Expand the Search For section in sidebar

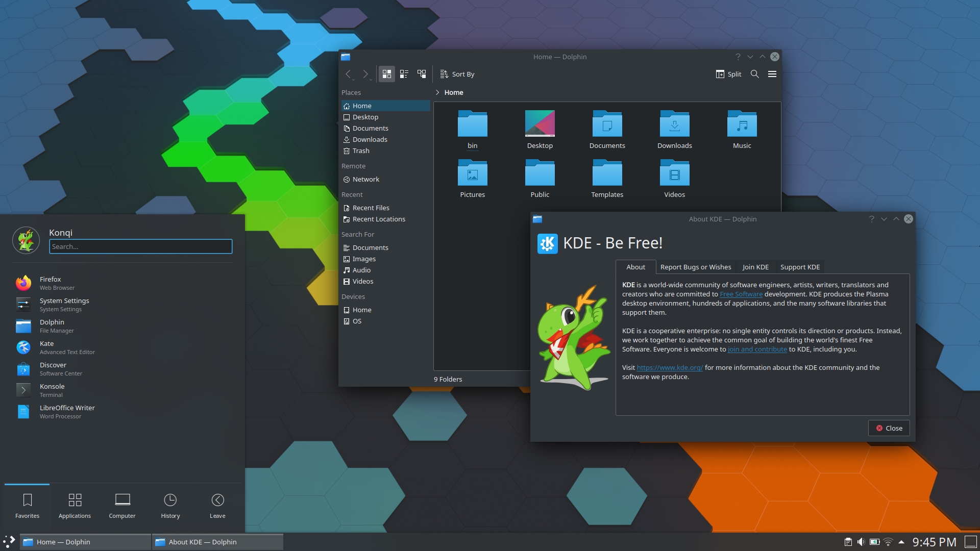pos(357,234)
